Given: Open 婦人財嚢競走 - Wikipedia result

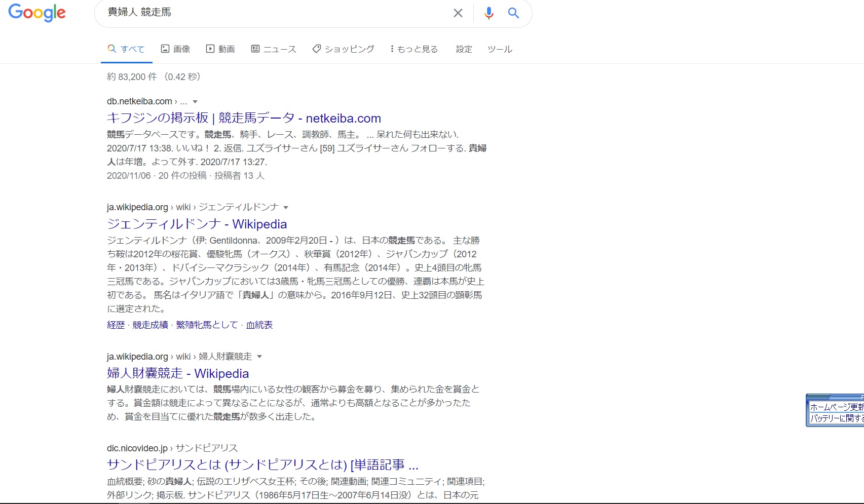Looking at the screenshot, I should (178, 373).
